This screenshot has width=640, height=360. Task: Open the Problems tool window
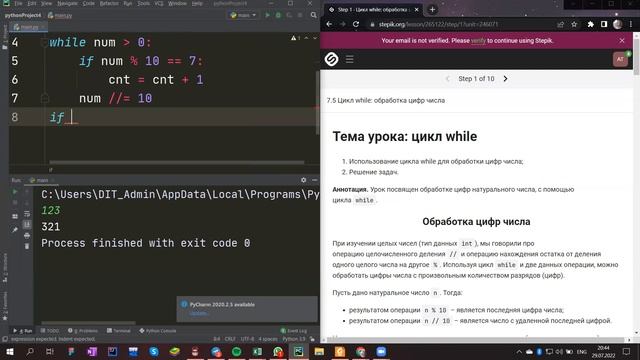[x=83, y=331]
